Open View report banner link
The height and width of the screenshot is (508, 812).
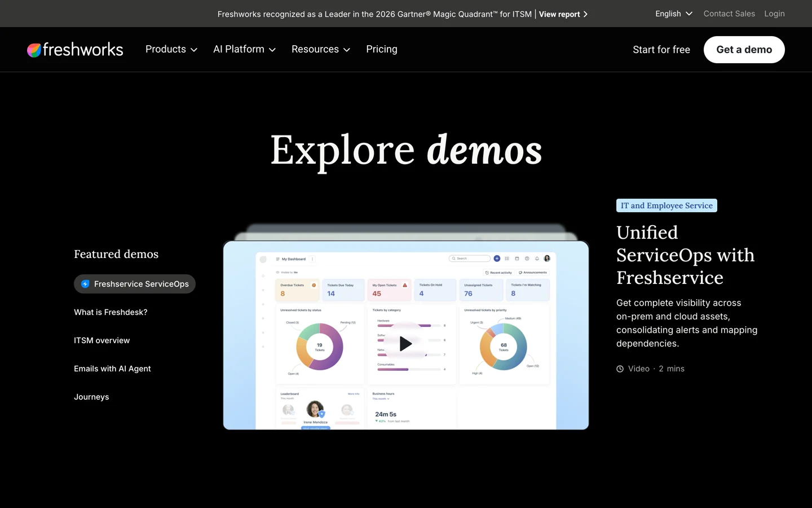point(563,14)
